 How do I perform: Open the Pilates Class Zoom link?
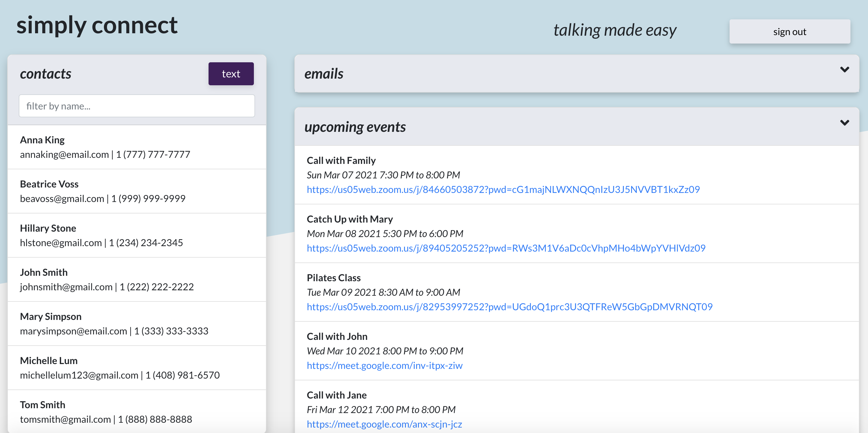tap(510, 307)
